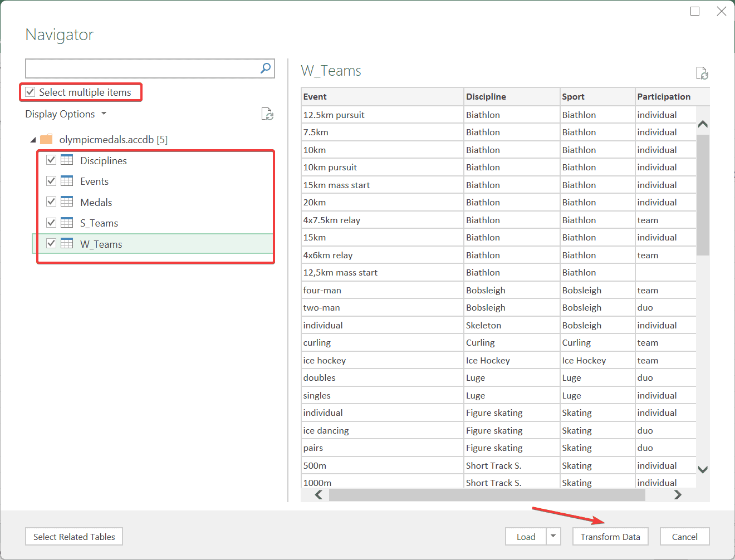Click the 'Curling' discipline cell
Screen dimensions: 735x560
coord(512,342)
